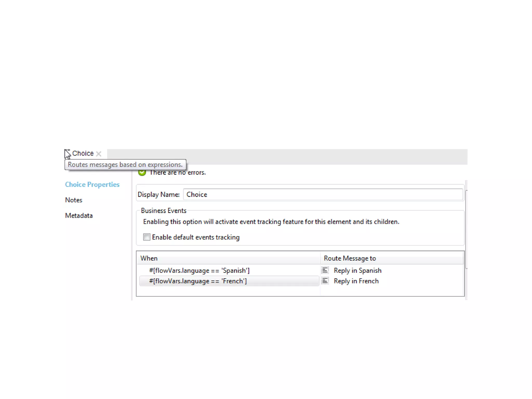
Task: Click the Choice tab's router icon
Action: pos(68,153)
